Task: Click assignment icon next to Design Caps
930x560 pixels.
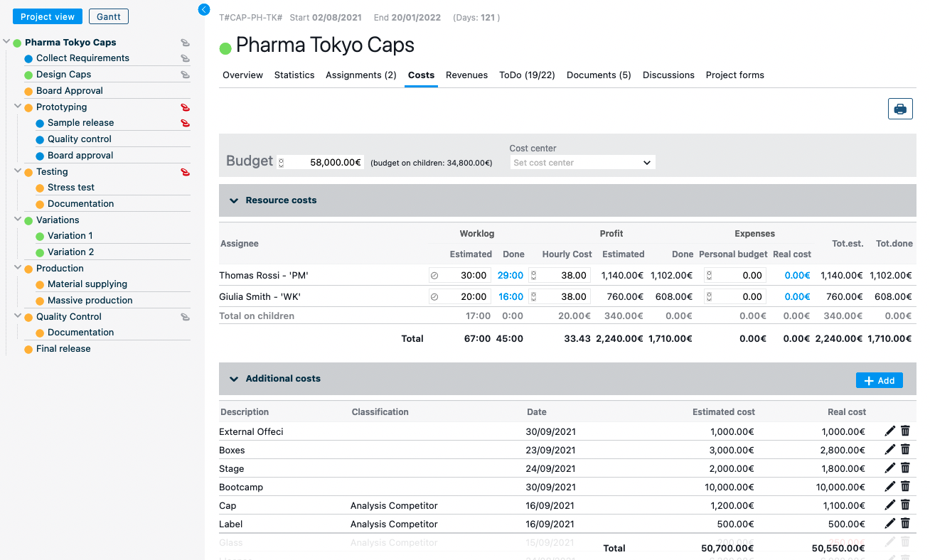Action: (185, 75)
